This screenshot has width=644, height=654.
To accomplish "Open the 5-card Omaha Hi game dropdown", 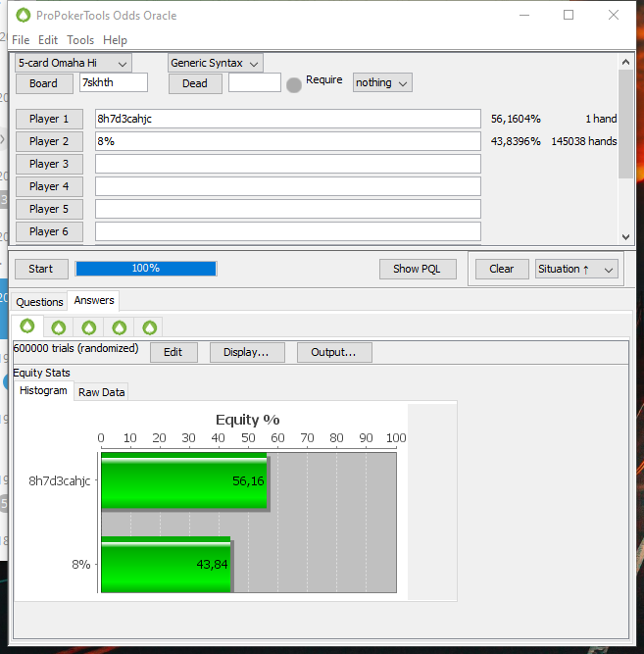I will pyautogui.click(x=74, y=63).
